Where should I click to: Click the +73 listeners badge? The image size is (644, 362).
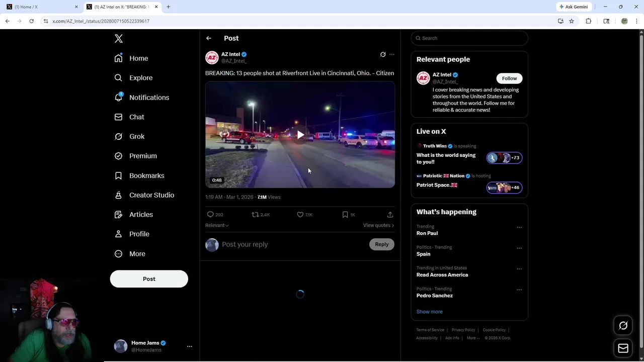[x=505, y=158]
